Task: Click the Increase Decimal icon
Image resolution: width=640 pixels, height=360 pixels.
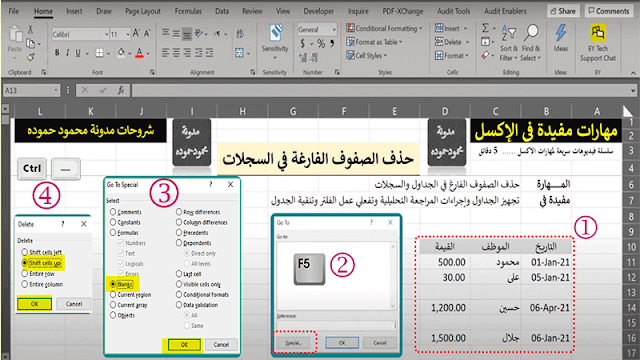Action: (303, 58)
